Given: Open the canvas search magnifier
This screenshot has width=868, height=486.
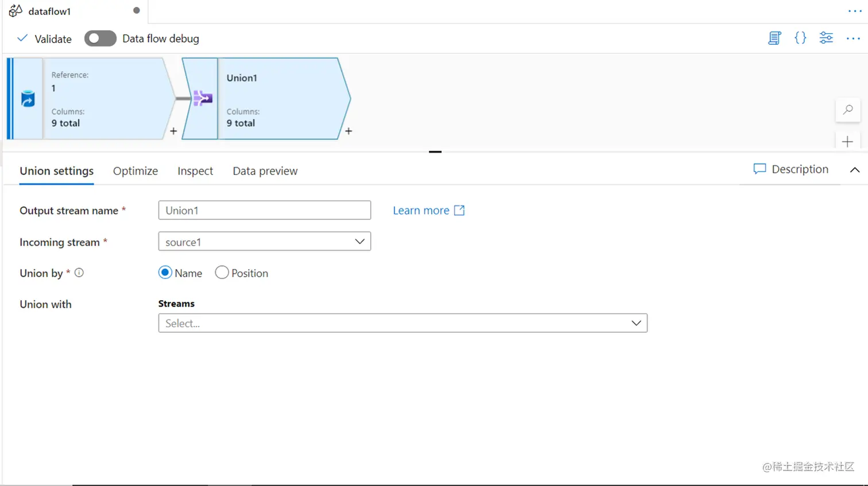Looking at the screenshot, I should pos(847,110).
